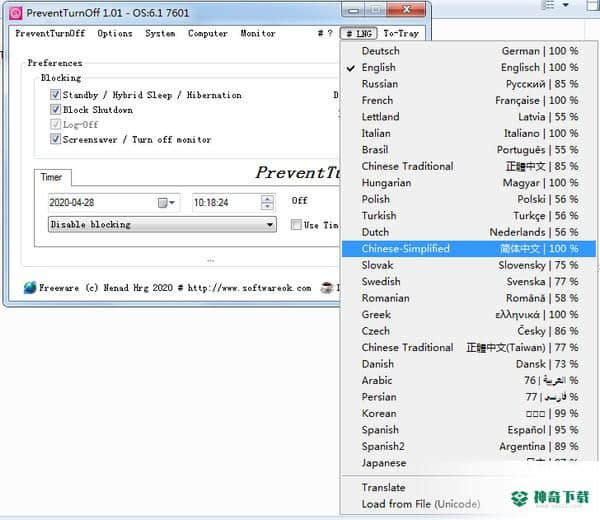Switch language to Russian

[468, 84]
